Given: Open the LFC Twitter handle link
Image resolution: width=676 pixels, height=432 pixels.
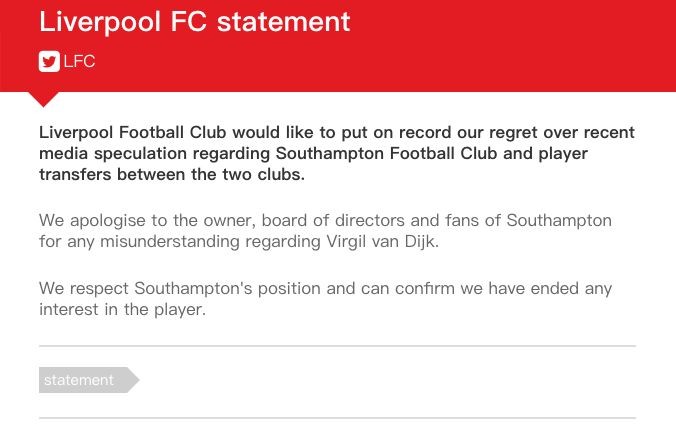Looking at the screenshot, I should [79, 62].
